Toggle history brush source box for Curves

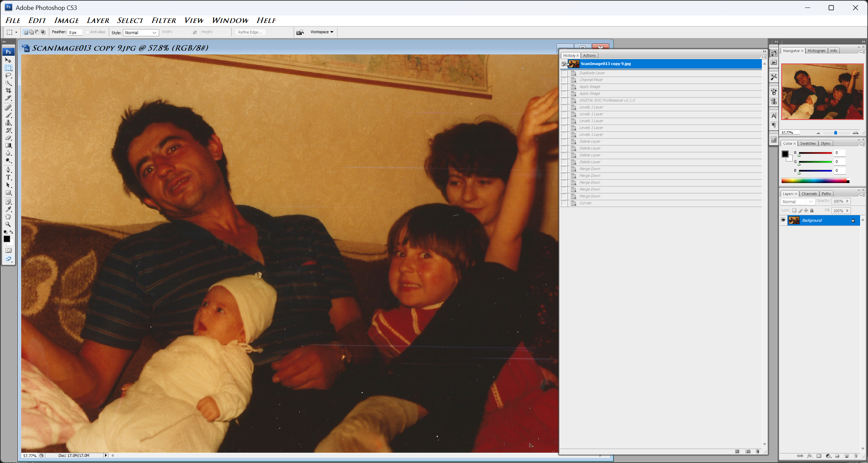[564, 203]
